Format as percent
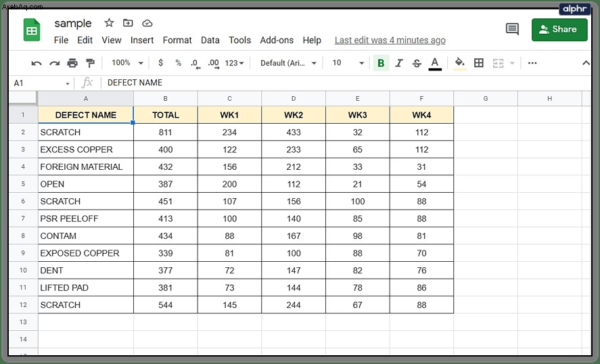The width and height of the screenshot is (600, 364). (179, 63)
